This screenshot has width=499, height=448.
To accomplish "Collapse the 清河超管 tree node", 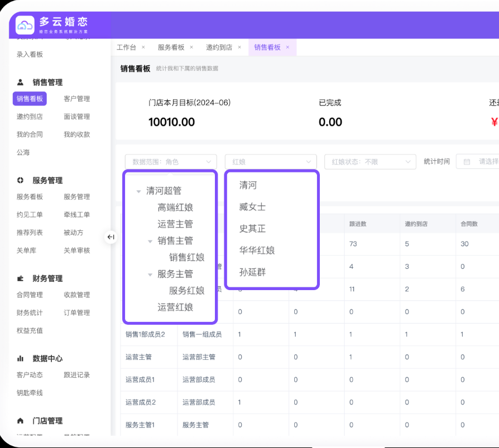I will (138, 191).
